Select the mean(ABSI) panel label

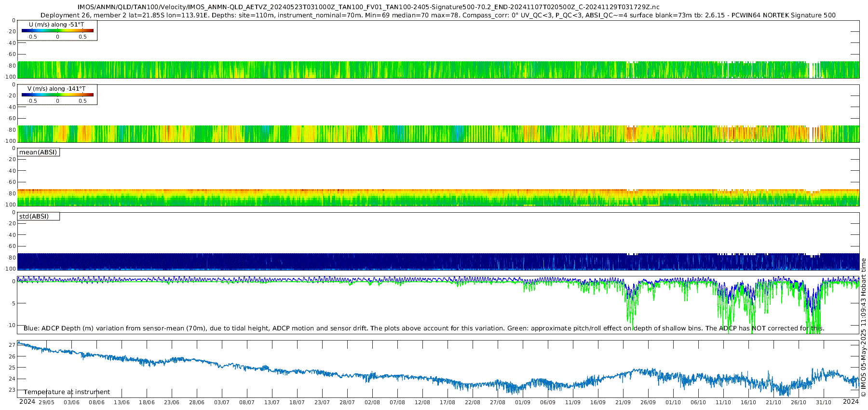coord(39,152)
